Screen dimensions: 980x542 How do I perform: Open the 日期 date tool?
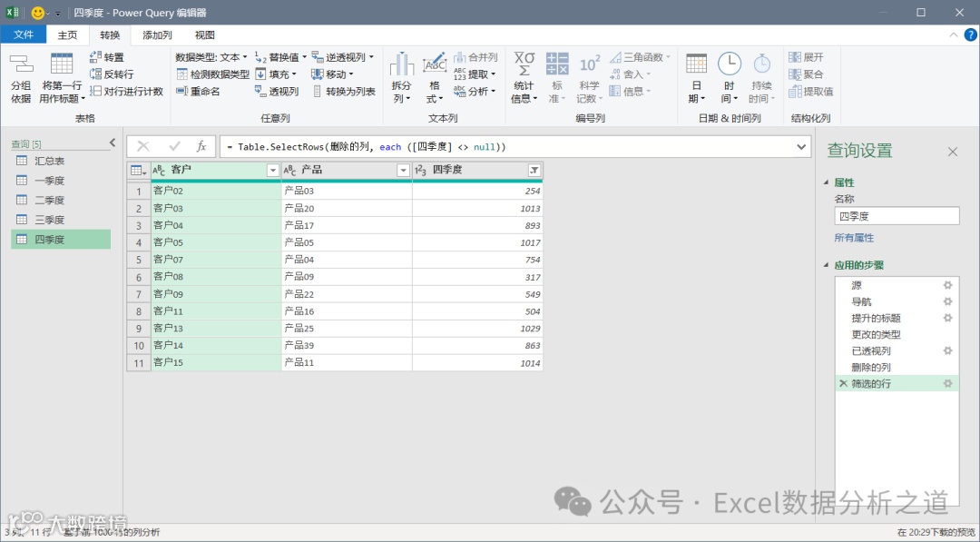(x=696, y=77)
